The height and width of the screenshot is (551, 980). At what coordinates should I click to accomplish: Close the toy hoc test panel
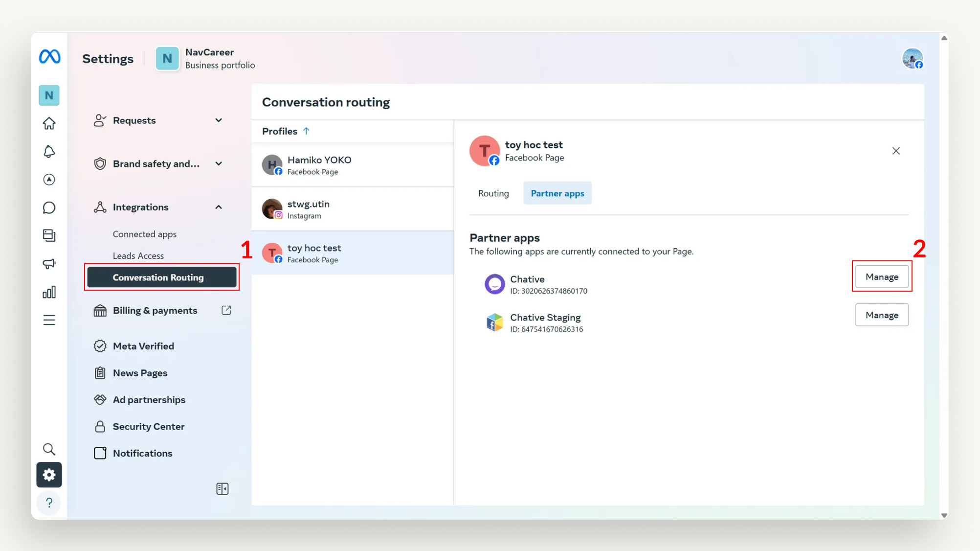click(x=896, y=151)
